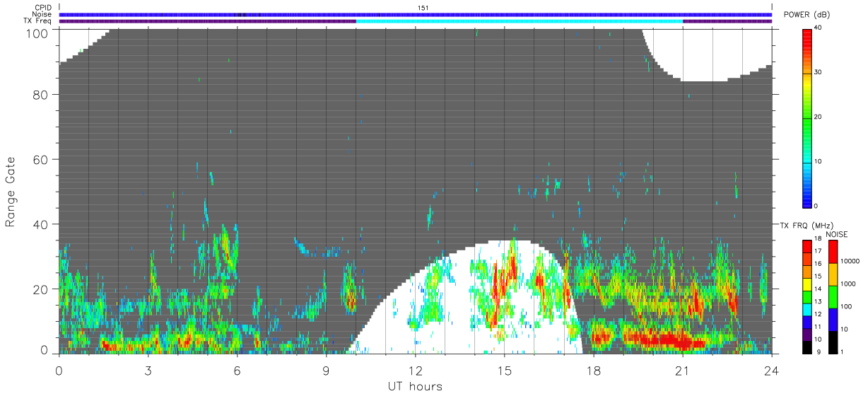Screen dimensions: 868x401
Task: Click the 60 tick on the Range Gate axis
Action: pos(41,159)
